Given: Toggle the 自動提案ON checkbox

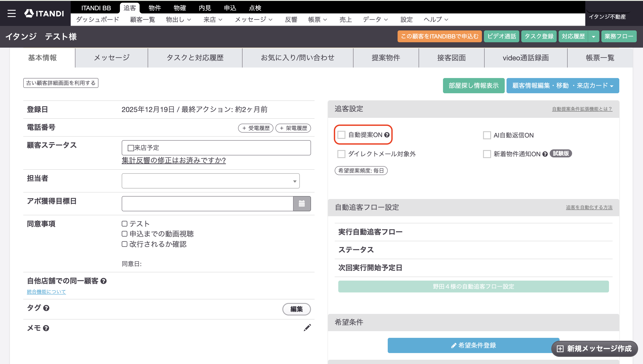Looking at the screenshot, I should click(341, 135).
